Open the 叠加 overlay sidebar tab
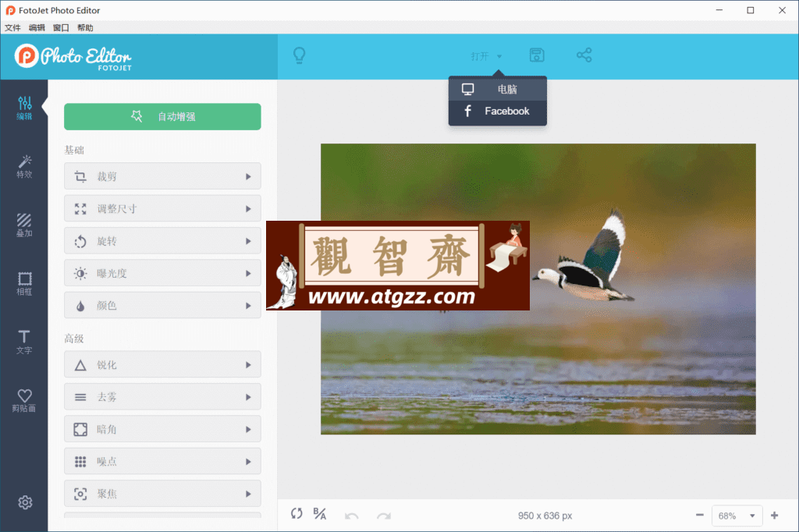The width and height of the screenshot is (799, 532). click(x=24, y=225)
